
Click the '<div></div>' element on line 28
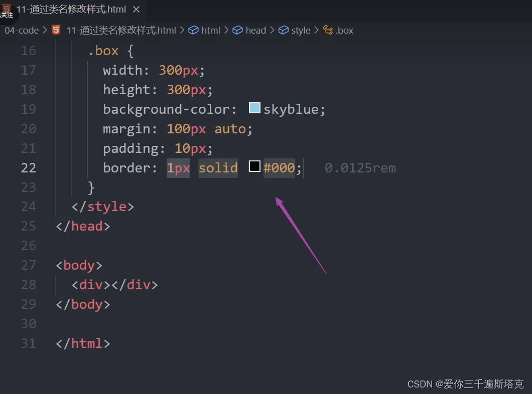tap(114, 285)
